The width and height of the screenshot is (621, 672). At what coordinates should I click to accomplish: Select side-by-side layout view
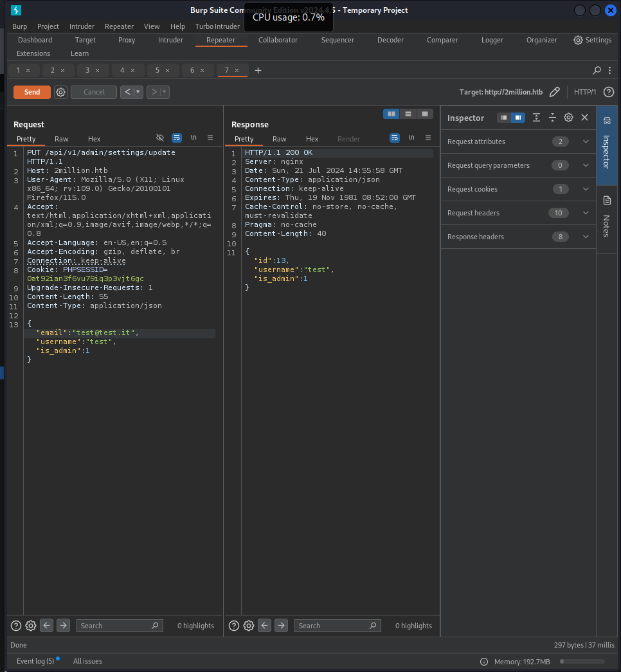(x=392, y=114)
